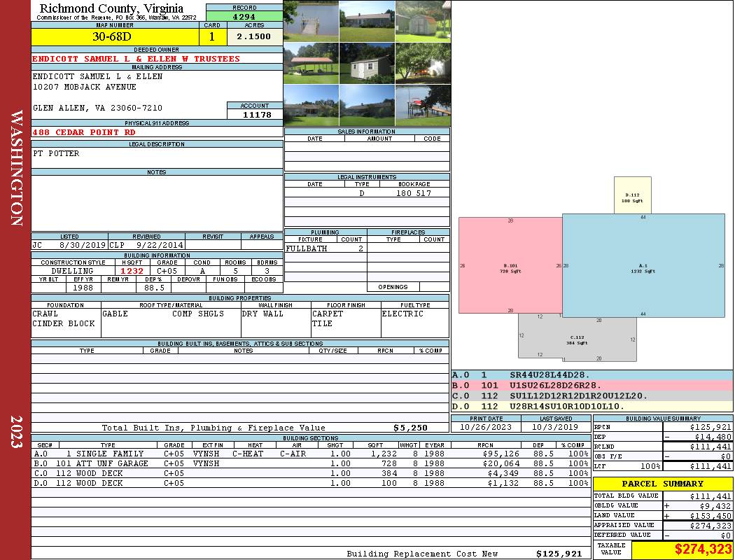Open the red-roofed carport photo
The image size is (735, 560).
click(311, 64)
